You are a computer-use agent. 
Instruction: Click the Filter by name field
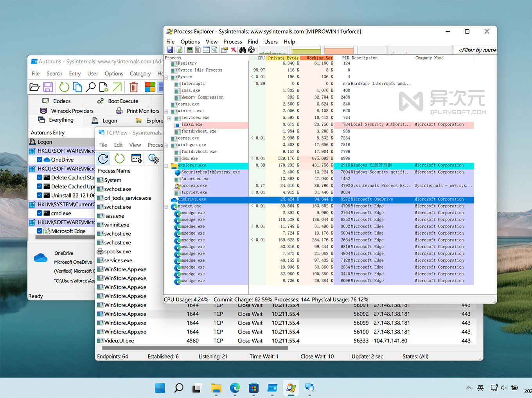(x=475, y=50)
